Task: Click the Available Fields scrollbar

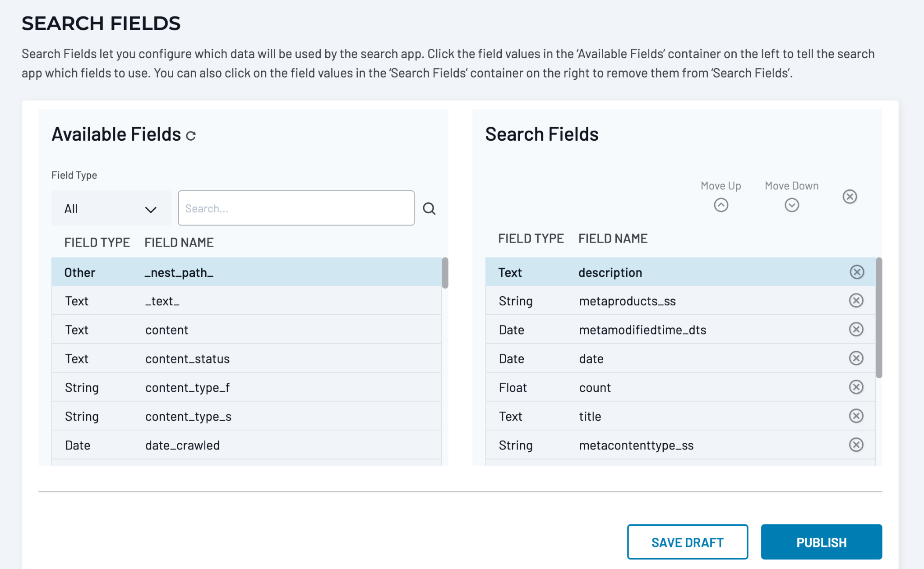Action: [x=445, y=273]
